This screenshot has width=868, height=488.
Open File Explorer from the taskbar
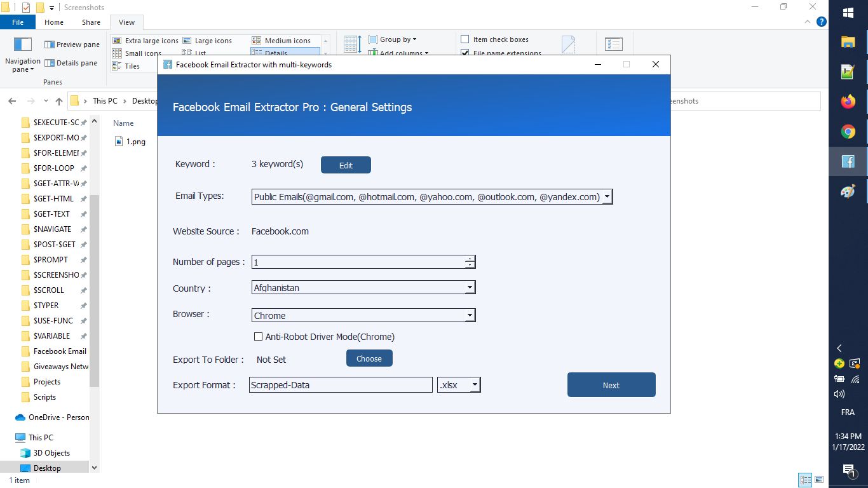click(x=848, y=42)
